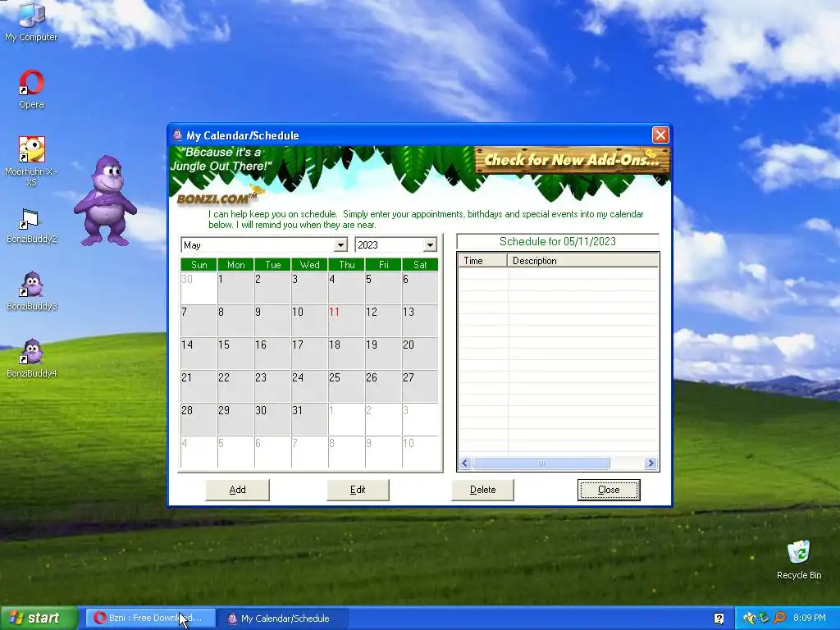Click the Sun weekday header
840x630 pixels.
199,265
